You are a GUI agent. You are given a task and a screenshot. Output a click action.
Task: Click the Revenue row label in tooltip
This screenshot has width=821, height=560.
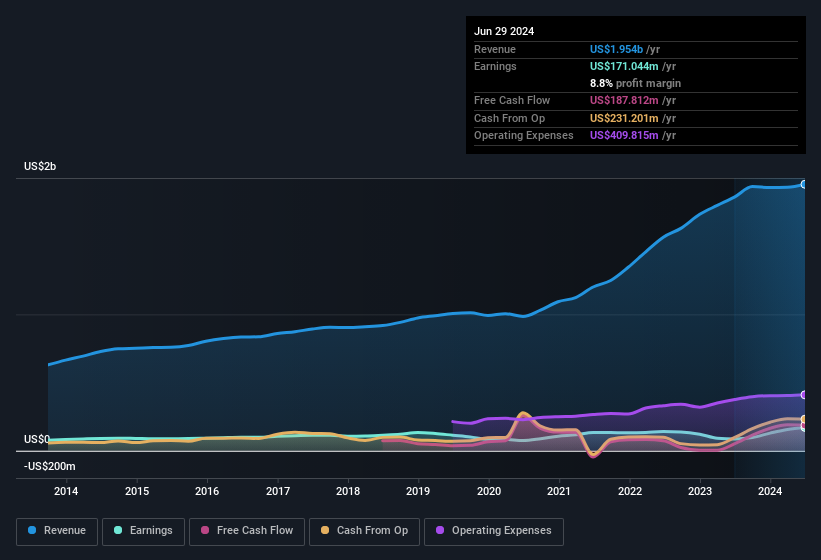[495, 49]
